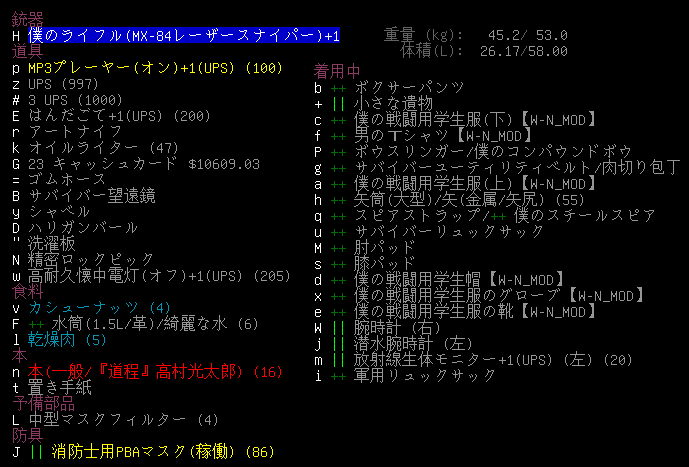This screenshot has width=689, height=467.
Task: Collapse the 道具 category header
Action: 27,51
